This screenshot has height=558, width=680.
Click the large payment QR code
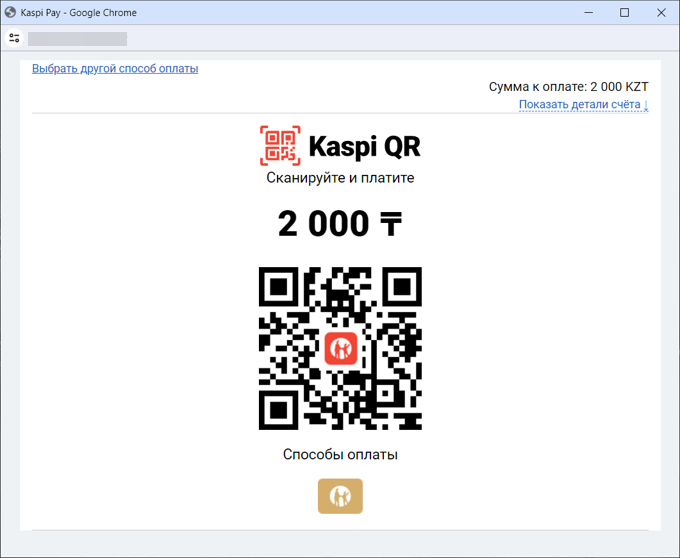pos(340,348)
